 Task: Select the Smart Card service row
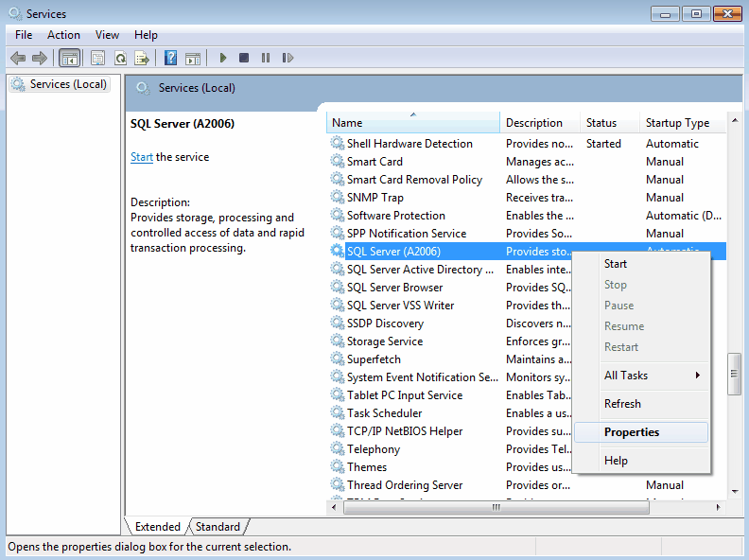pos(528,162)
